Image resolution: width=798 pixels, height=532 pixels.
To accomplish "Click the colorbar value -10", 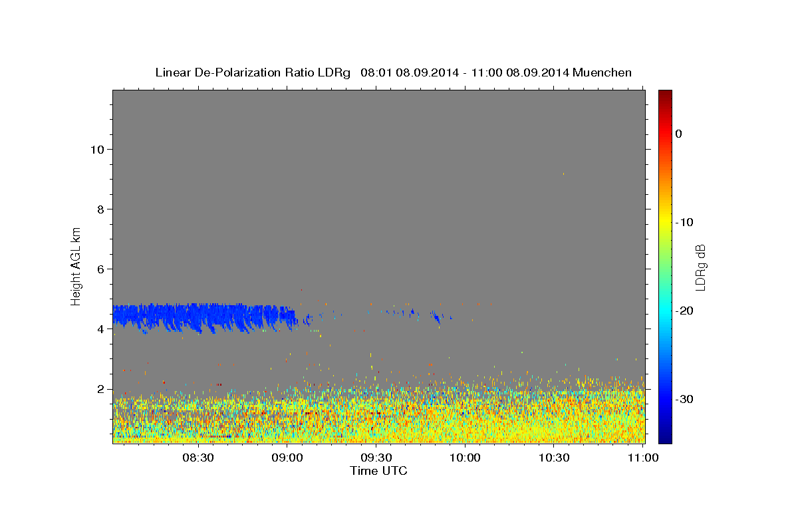I will [685, 222].
